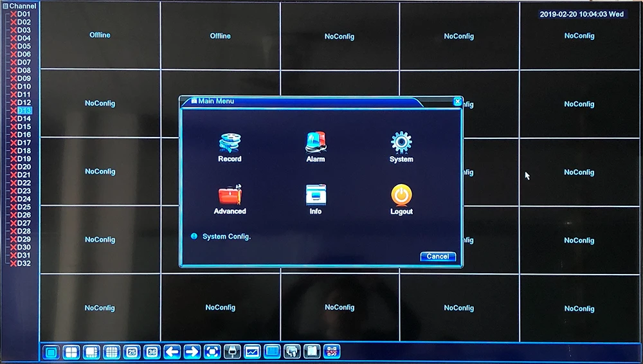Open the Record menu

click(x=230, y=148)
